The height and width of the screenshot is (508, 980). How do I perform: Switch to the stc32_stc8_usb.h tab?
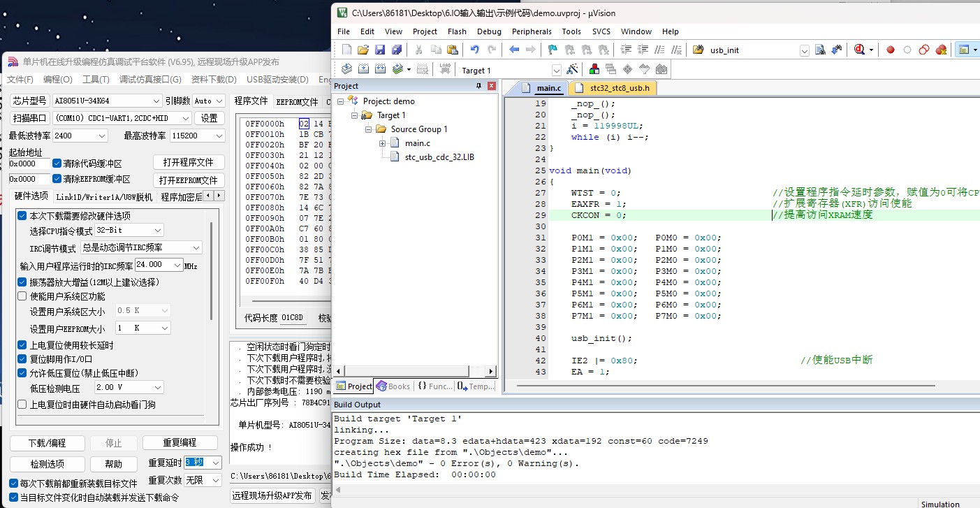(613, 88)
